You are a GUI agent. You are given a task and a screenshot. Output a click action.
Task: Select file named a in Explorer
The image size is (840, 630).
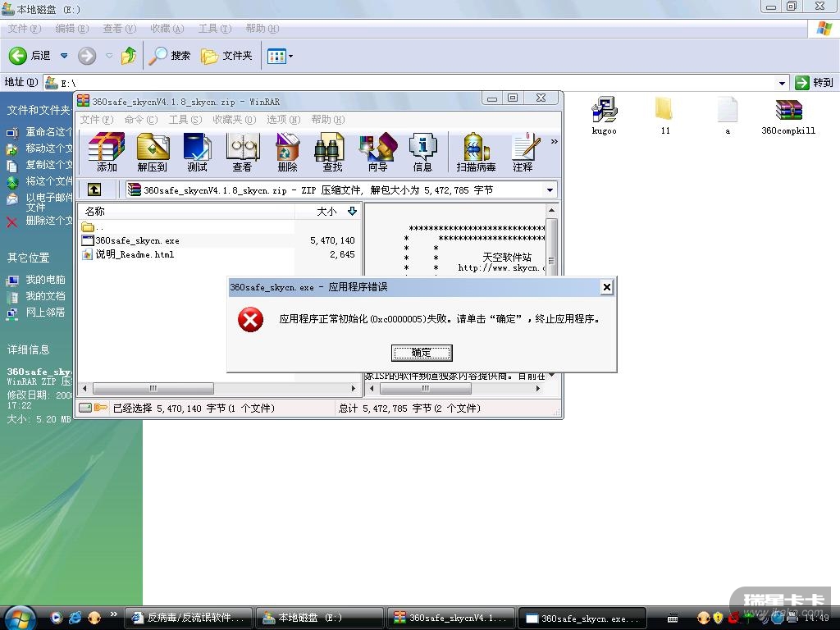coord(727,115)
